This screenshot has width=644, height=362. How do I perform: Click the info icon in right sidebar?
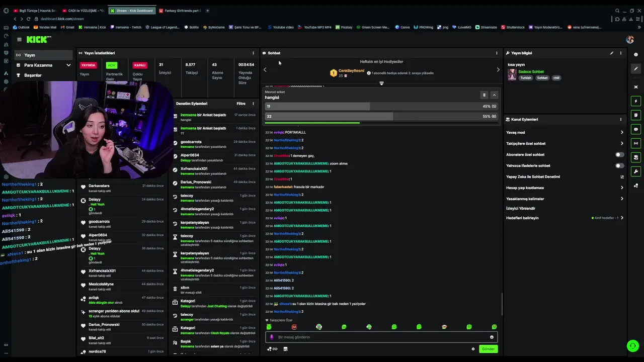pos(636,54)
